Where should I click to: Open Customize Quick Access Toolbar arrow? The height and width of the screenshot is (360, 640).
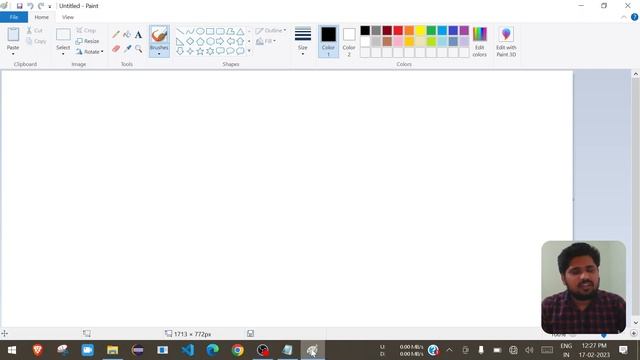(50, 6)
